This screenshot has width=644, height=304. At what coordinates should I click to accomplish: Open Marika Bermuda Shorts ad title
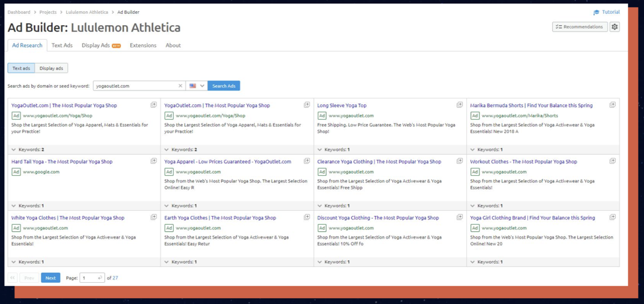click(x=532, y=106)
